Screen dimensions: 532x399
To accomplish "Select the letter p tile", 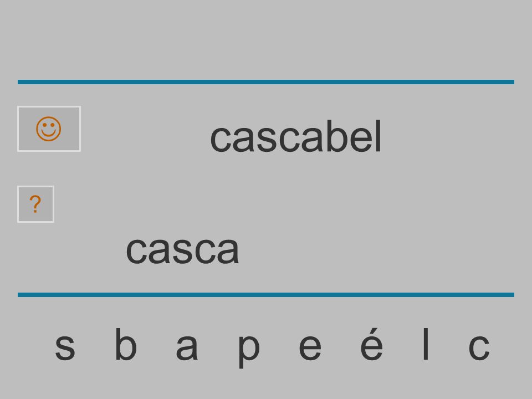I will [x=249, y=350].
